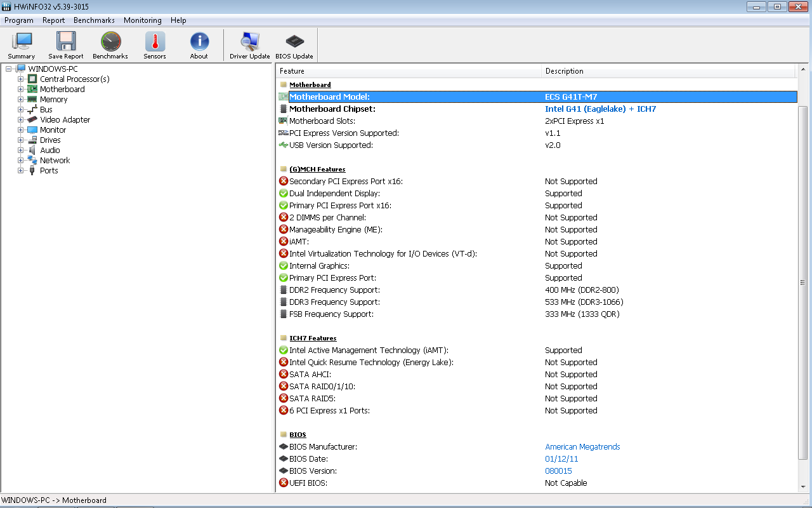Viewport: 812px width, 508px height.
Task: Click the American Megatrends link
Action: [582, 446]
